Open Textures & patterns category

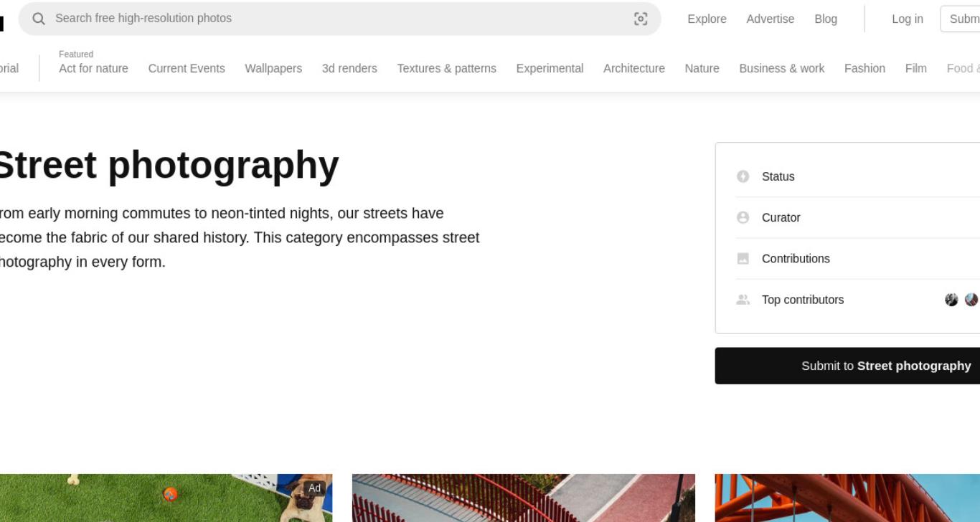[446, 68]
